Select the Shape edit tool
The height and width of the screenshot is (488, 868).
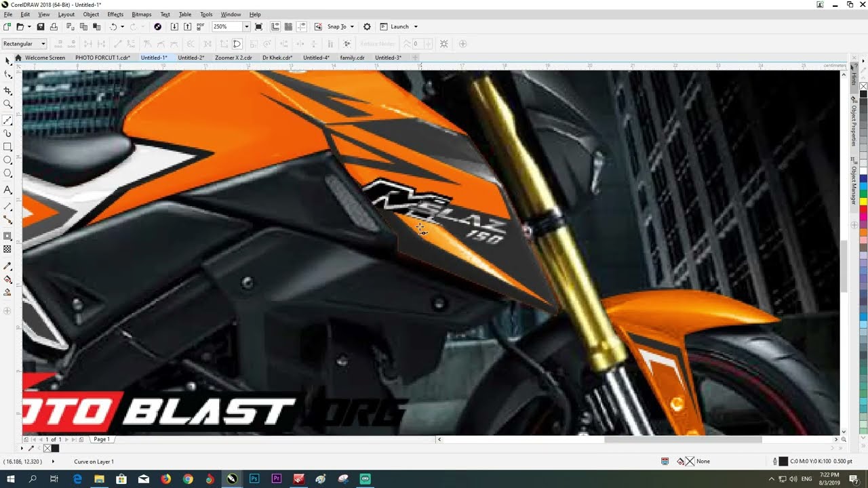point(7,75)
